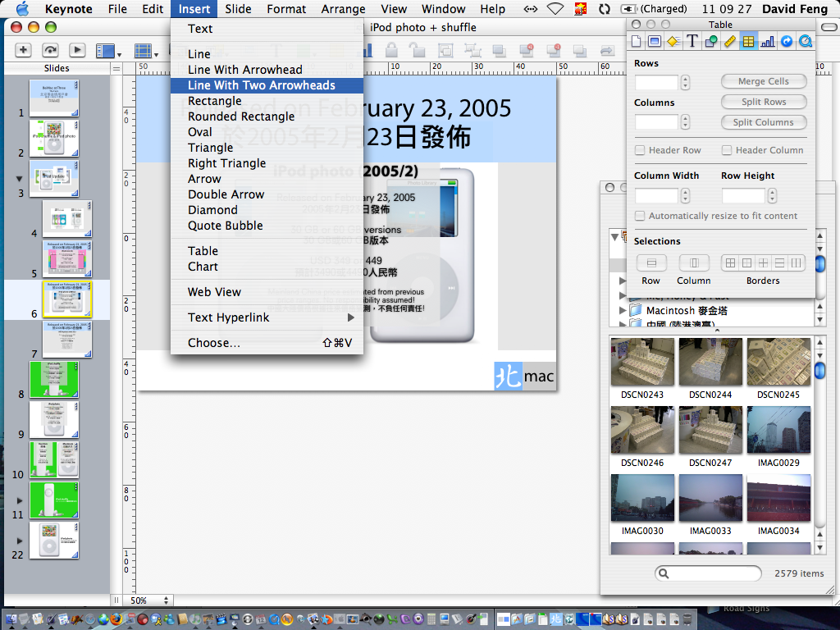Click the media browser album list scrollbar thumb
The image size is (840, 630).
point(820,263)
